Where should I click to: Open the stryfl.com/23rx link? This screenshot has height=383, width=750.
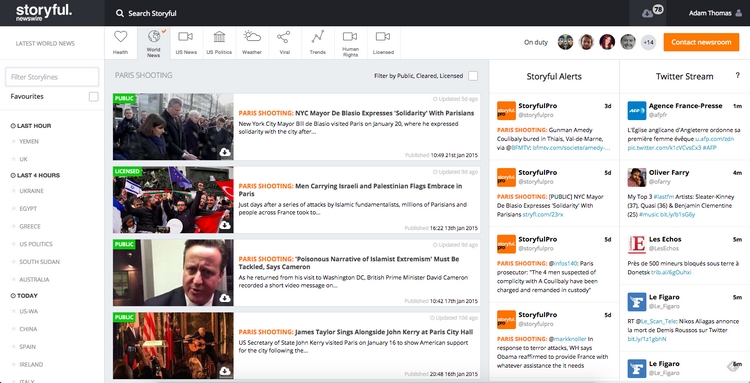coord(543,214)
